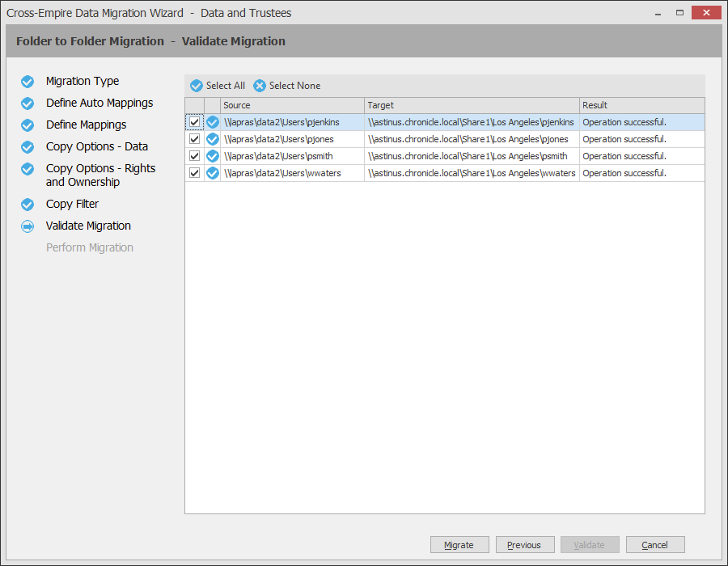728x566 pixels.
Task: Click the Validate Migration current step arrow icon
Action: 28,226
